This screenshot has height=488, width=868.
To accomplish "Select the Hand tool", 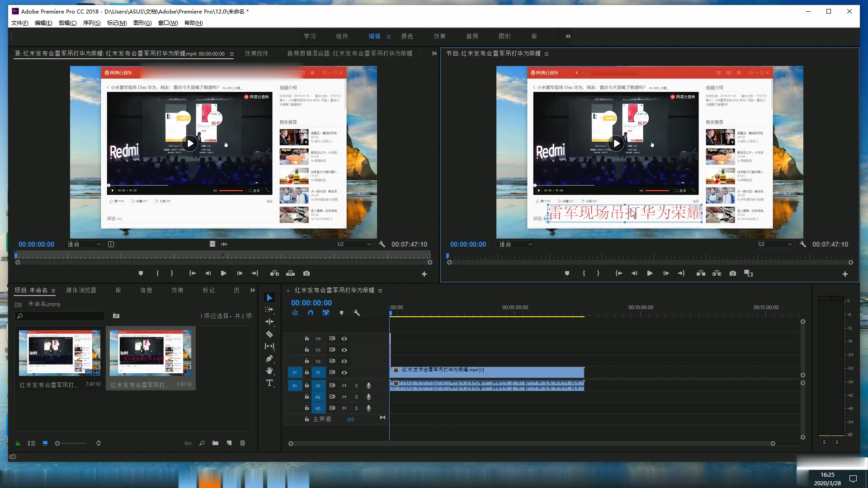I will point(269,371).
